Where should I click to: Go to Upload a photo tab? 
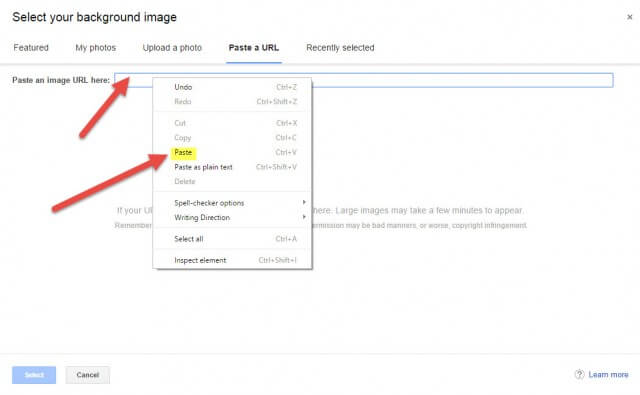pos(172,48)
